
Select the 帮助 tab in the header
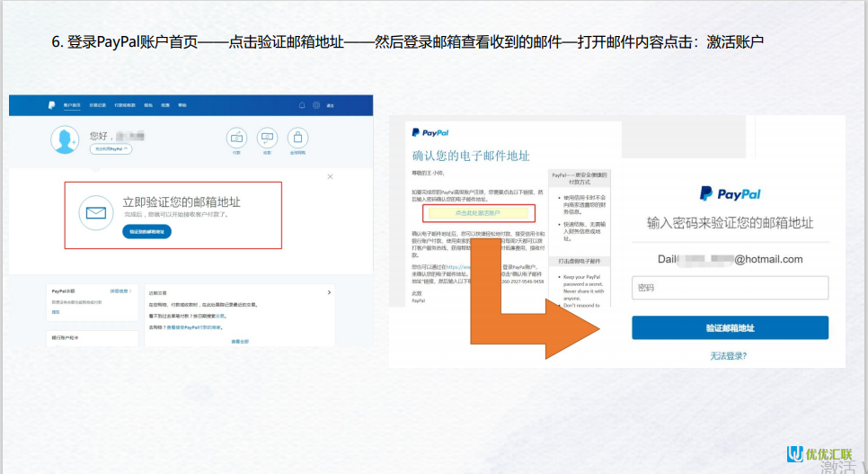point(182,105)
